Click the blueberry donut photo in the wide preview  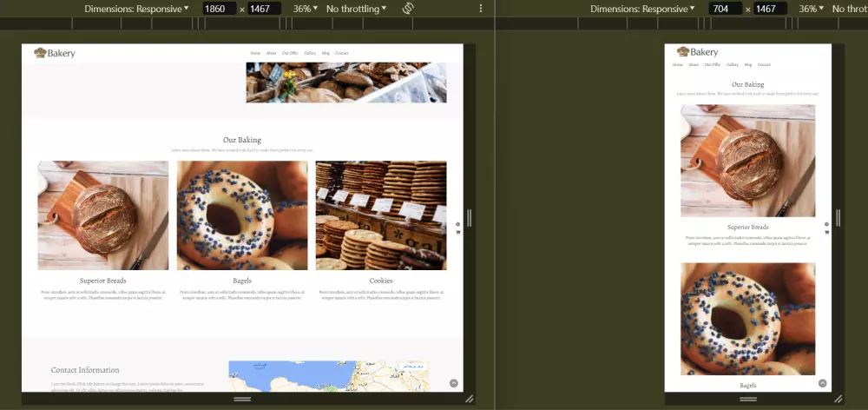[242, 215]
